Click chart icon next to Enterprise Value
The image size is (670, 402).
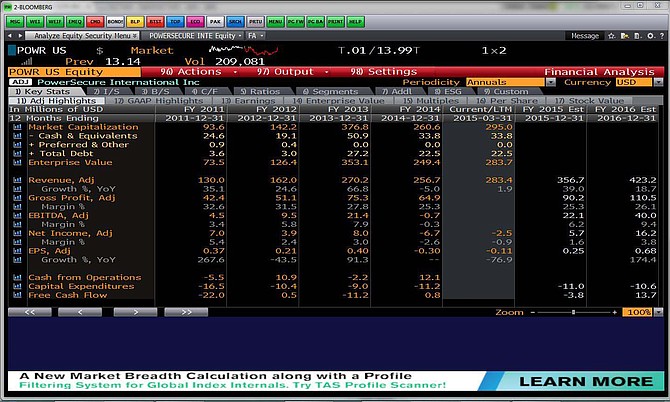17,161
